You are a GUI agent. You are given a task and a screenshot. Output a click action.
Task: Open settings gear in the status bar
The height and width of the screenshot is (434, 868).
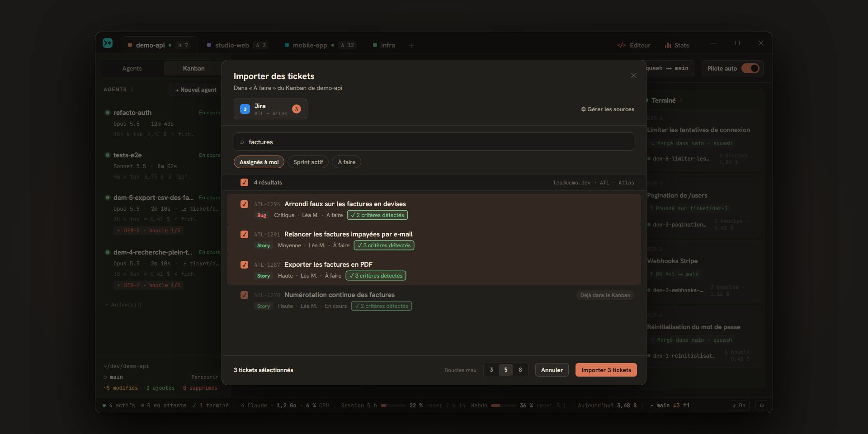(762, 406)
